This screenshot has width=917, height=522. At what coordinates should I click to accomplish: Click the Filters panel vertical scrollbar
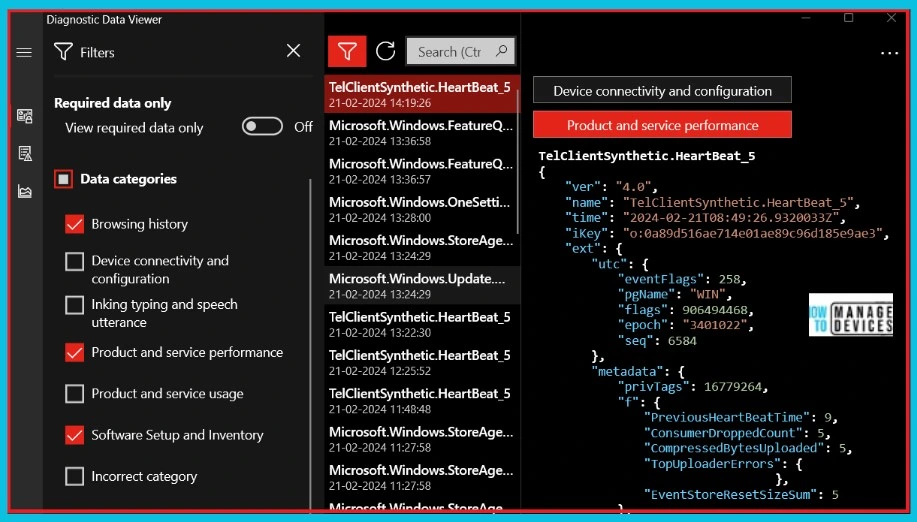[x=310, y=345]
